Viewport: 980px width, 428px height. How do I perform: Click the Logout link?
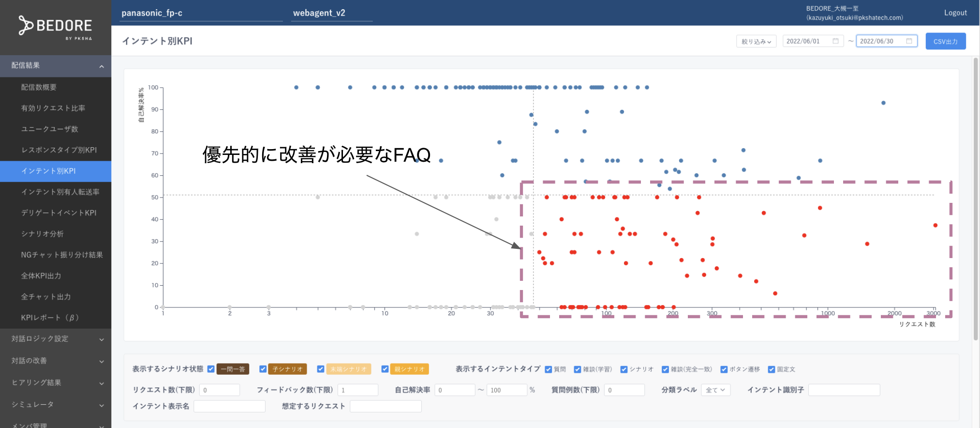(955, 12)
